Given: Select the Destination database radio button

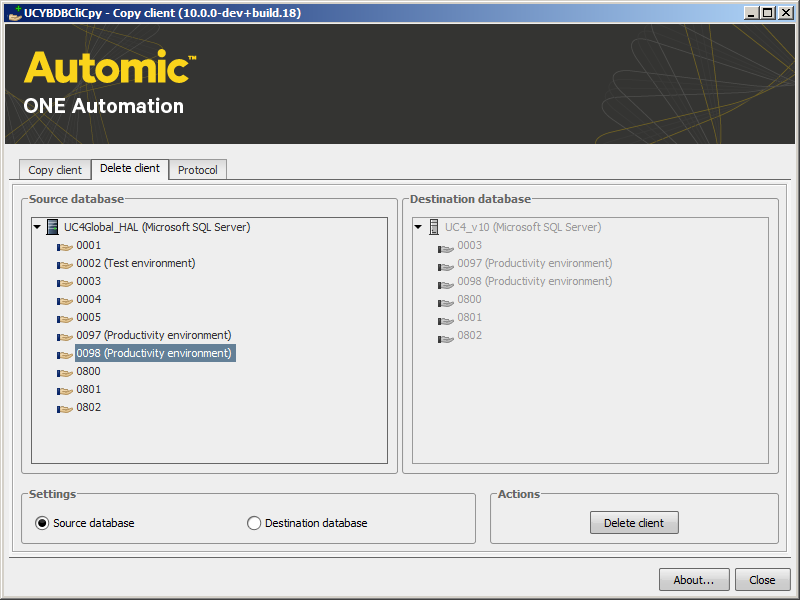Looking at the screenshot, I should tap(254, 523).
